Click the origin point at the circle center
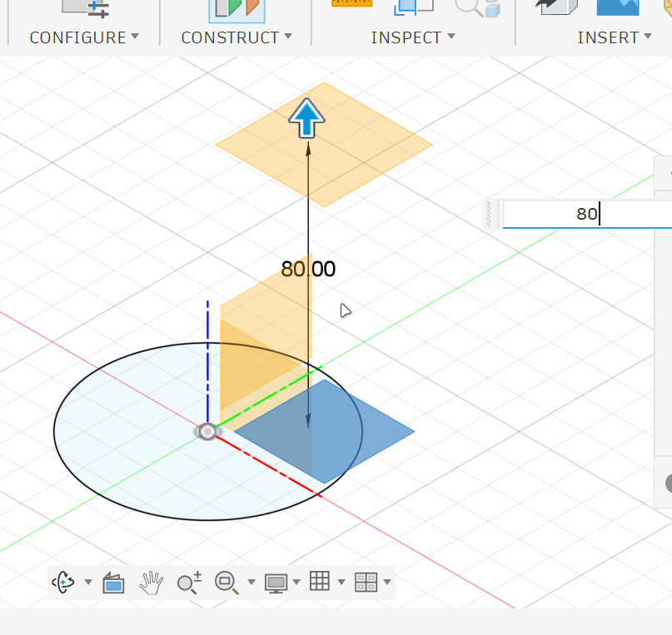Screen dimensions: 672x635 (208, 432)
